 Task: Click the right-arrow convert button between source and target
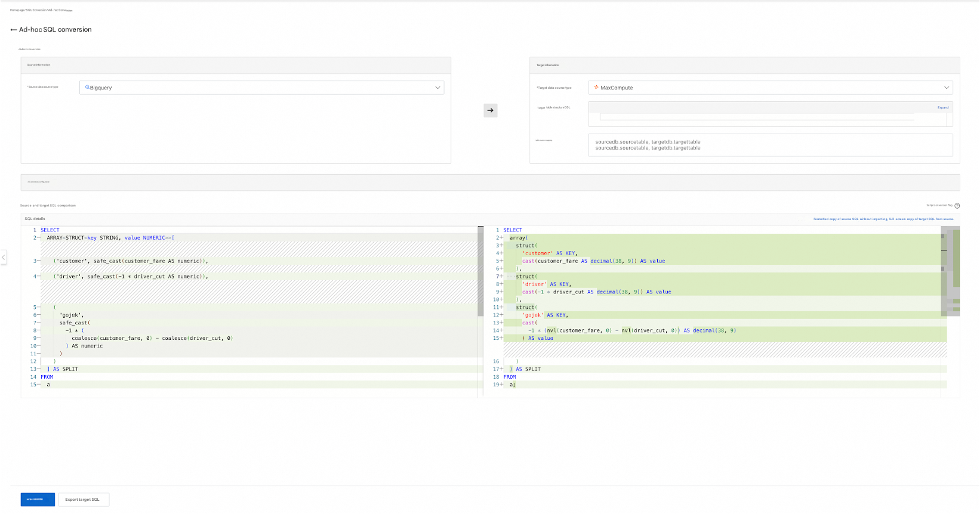pos(491,110)
